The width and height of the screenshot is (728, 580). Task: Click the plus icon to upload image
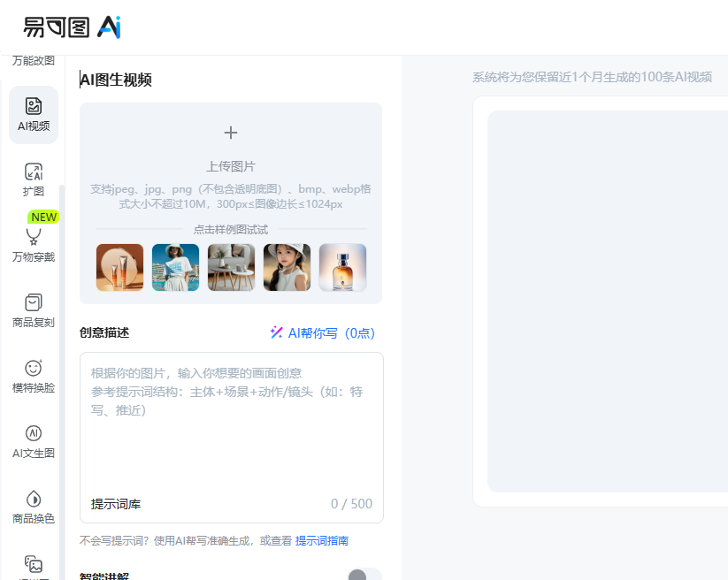coord(231,133)
